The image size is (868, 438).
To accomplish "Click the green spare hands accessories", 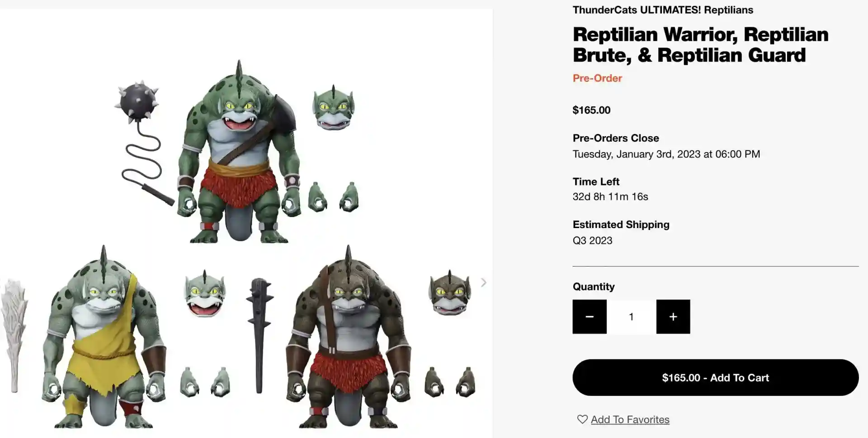I will (x=334, y=197).
